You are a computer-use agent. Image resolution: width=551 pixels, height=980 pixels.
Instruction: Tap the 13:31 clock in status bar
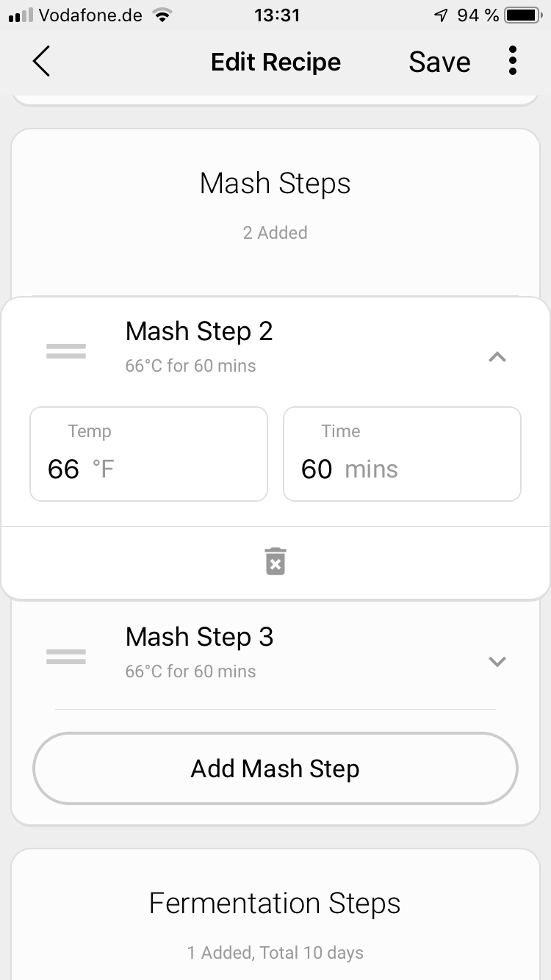coord(276,15)
